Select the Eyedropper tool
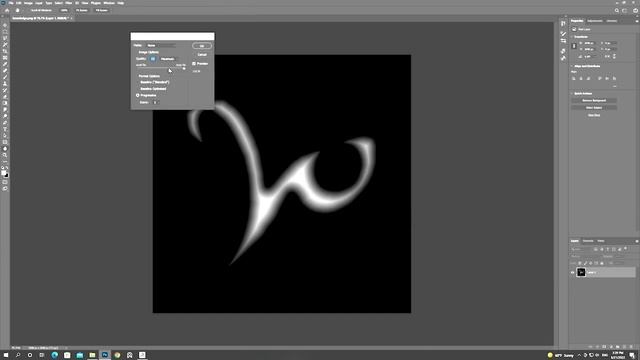The height and width of the screenshot is (360, 640). coord(5,64)
